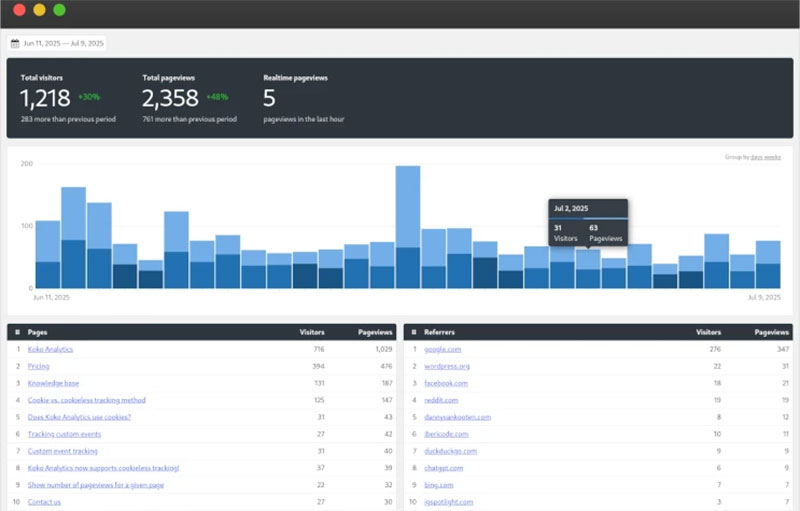Click the Jul 2, 2025 bar under the tooltip
800x511 pixels.
click(588, 269)
